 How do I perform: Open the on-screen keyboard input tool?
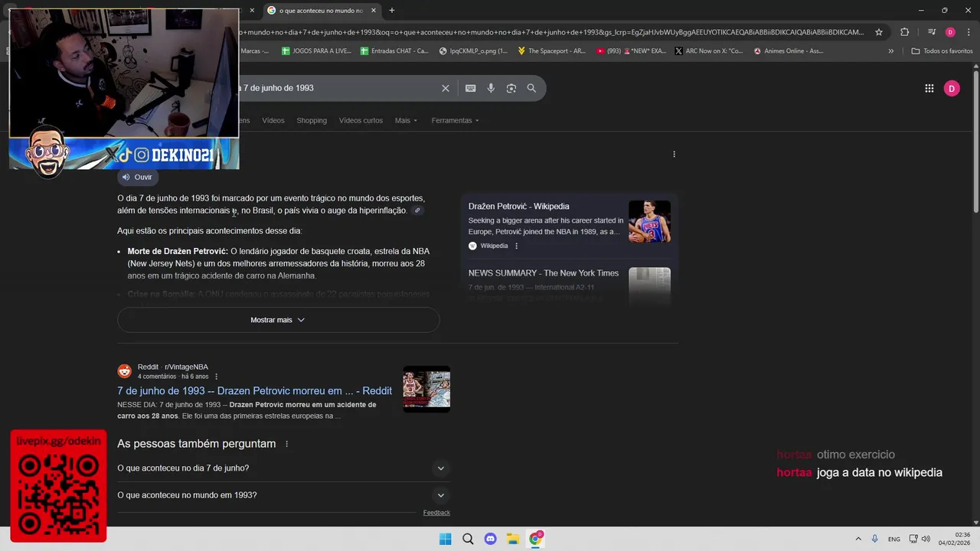(x=471, y=88)
